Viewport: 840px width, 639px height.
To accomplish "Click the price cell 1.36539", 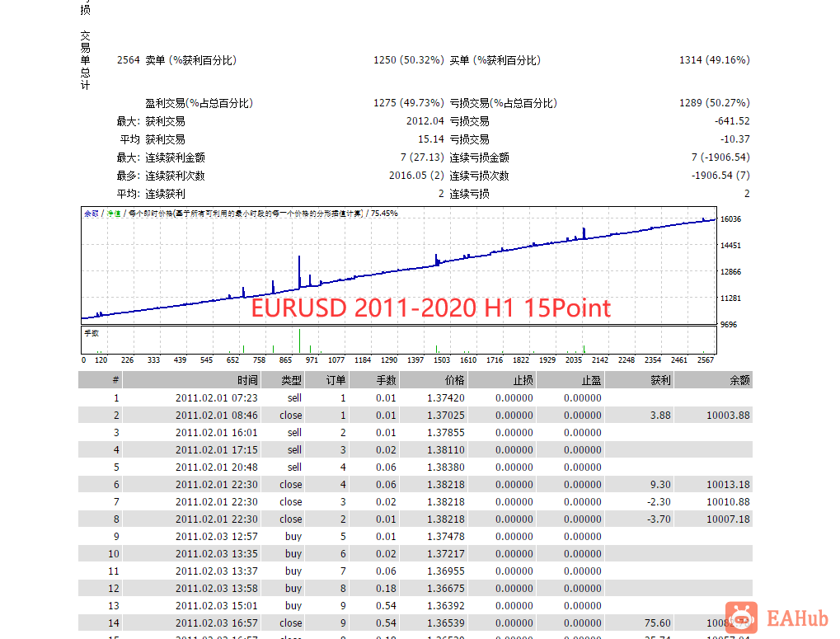I will 446,623.
